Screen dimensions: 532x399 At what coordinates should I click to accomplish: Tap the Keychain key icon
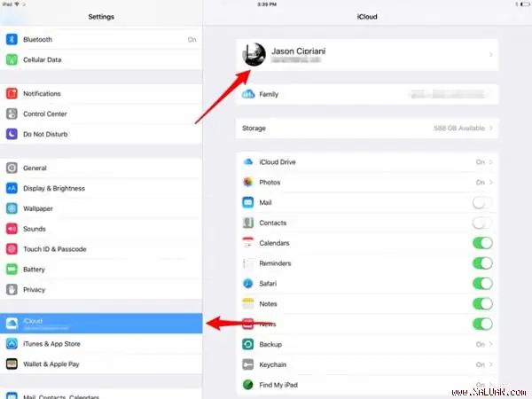point(248,364)
